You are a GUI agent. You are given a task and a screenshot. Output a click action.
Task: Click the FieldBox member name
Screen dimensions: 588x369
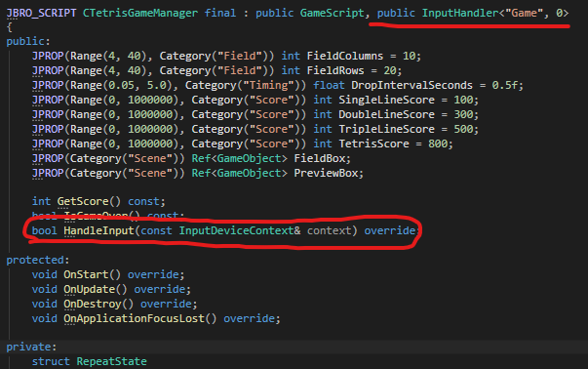(320, 158)
